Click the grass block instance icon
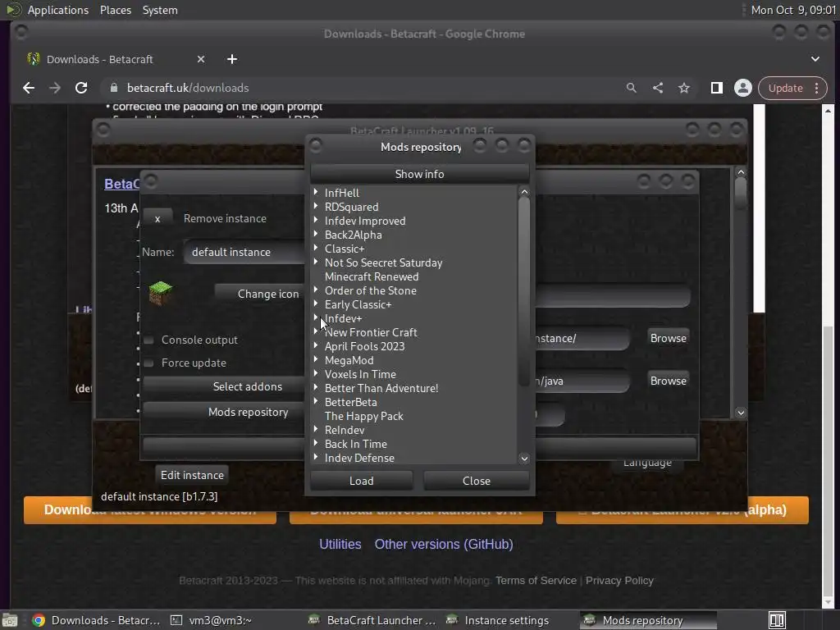 coord(160,293)
